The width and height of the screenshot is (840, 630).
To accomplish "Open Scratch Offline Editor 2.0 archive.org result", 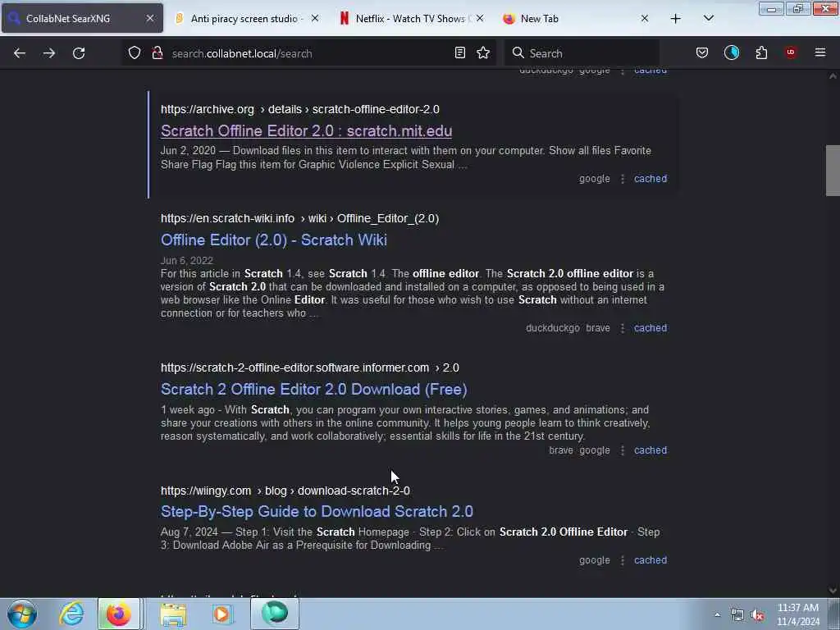I will 307,130.
